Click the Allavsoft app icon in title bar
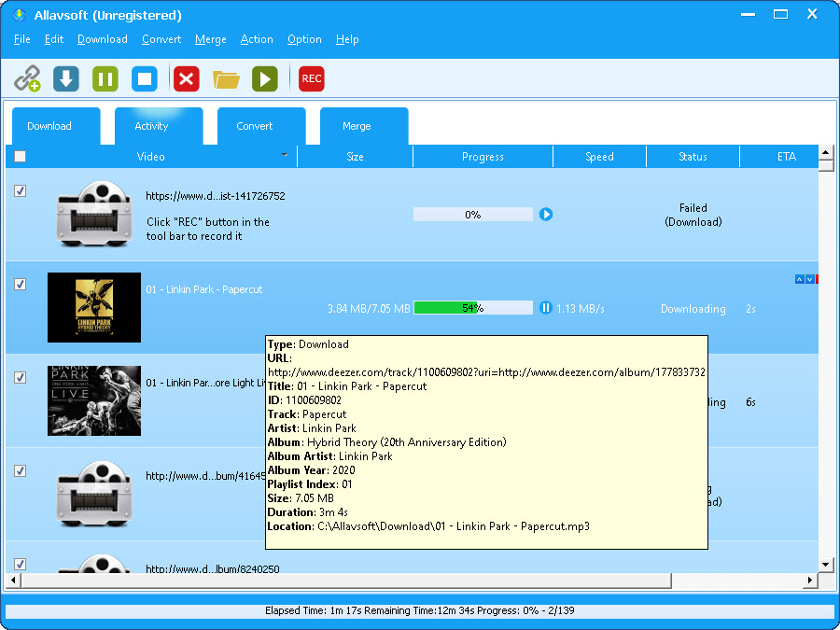The width and height of the screenshot is (840, 630). coord(20,15)
